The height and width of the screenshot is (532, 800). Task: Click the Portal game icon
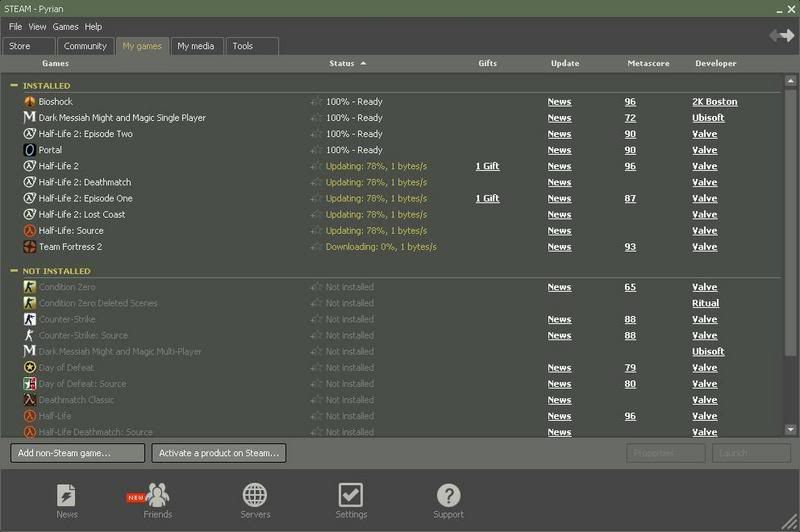30,150
